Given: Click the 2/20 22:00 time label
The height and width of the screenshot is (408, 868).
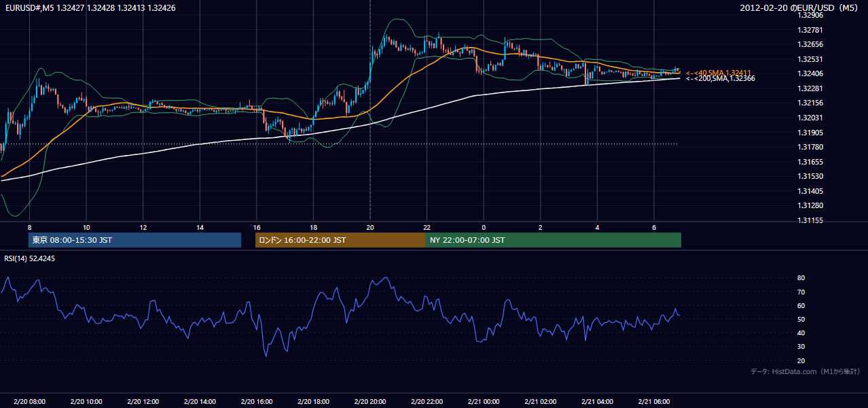Looking at the screenshot, I should click(x=427, y=402).
